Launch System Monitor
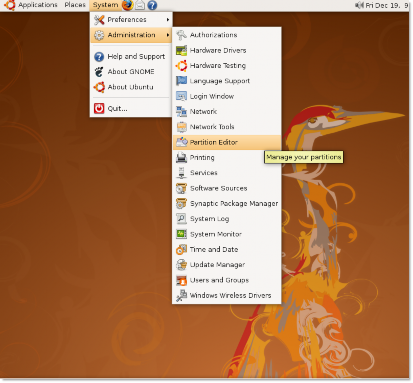The image size is (413, 383). 227,234
